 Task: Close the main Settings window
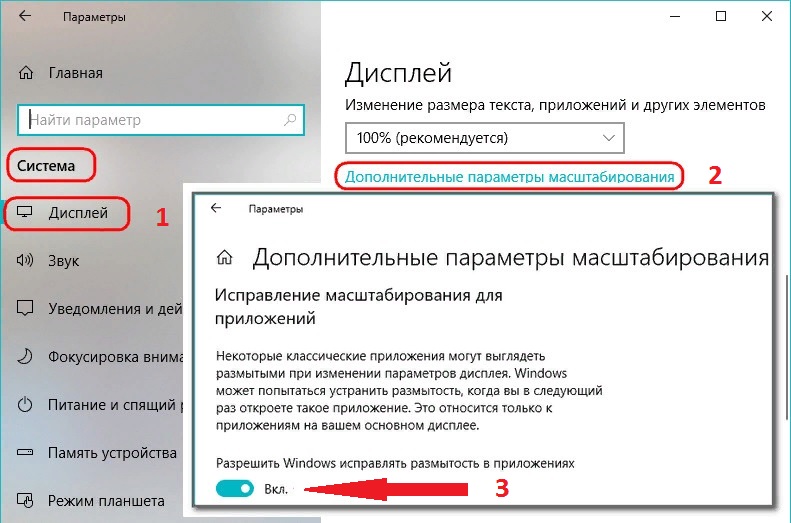pos(767,16)
